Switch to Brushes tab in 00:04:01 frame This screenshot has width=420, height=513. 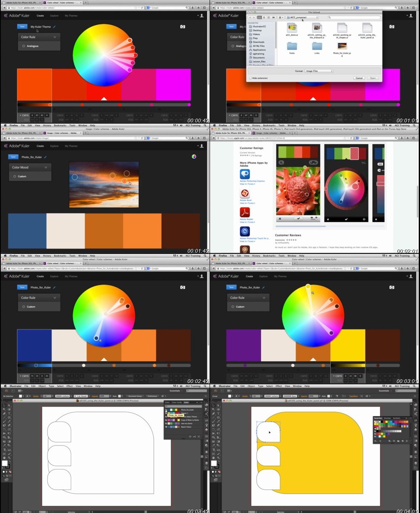(x=388, y=418)
